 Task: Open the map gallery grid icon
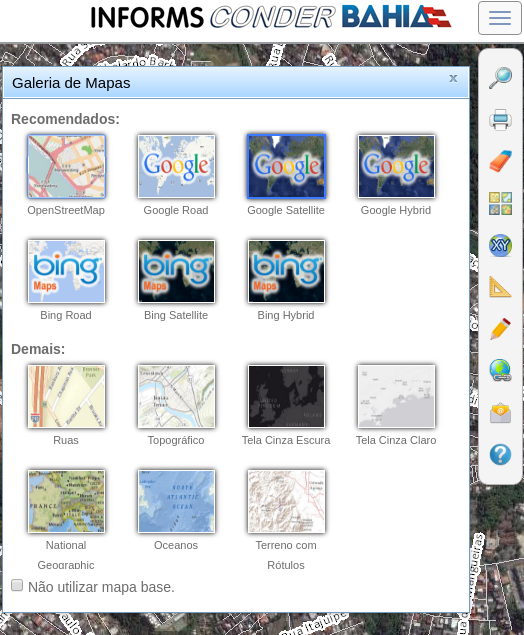[x=500, y=203]
